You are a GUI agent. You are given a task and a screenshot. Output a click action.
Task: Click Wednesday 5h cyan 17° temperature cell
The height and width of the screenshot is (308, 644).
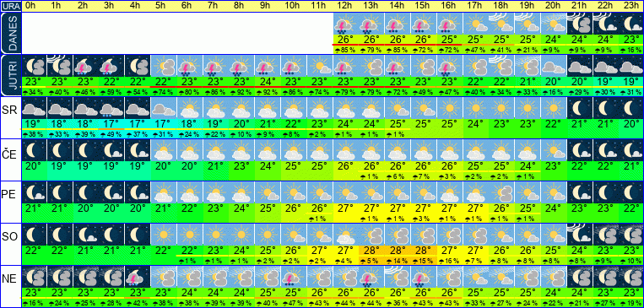(164, 123)
